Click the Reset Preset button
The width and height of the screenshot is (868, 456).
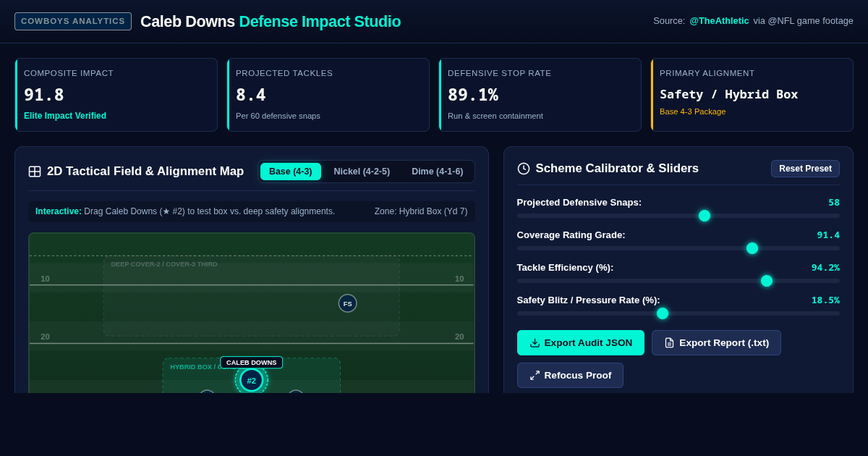click(x=805, y=169)
